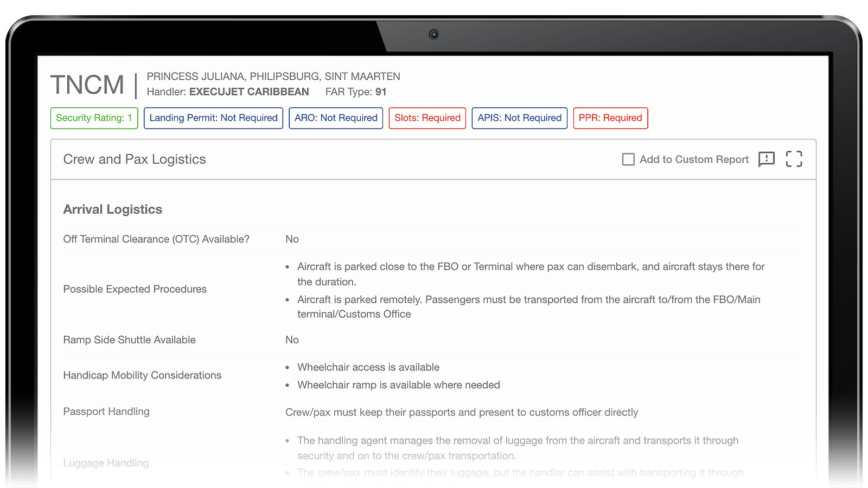Select the Arrival Logistics section heading
This screenshot has height=488, width=868.
click(113, 209)
